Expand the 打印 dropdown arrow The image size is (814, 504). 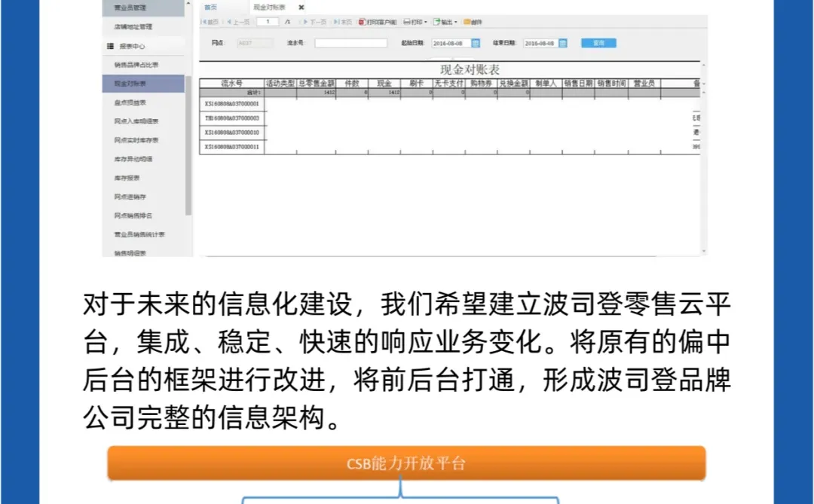click(x=427, y=21)
